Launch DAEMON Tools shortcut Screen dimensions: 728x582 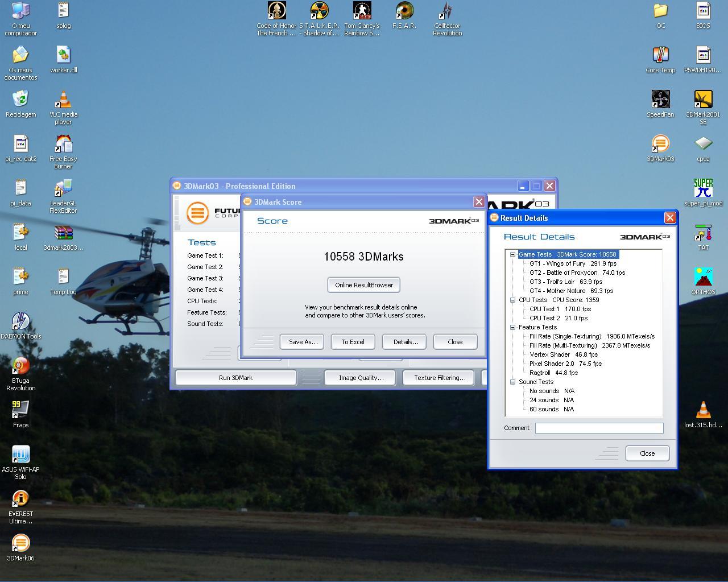click(x=20, y=321)
